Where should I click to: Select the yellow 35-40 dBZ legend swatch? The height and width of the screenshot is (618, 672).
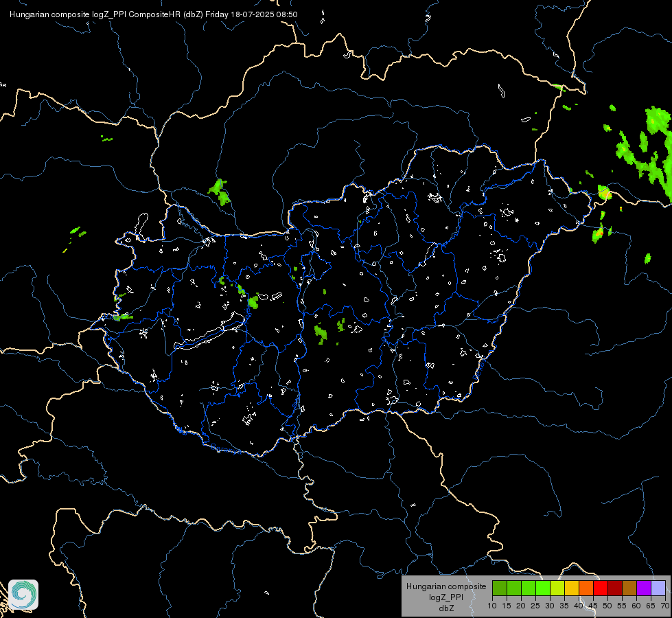572,588
